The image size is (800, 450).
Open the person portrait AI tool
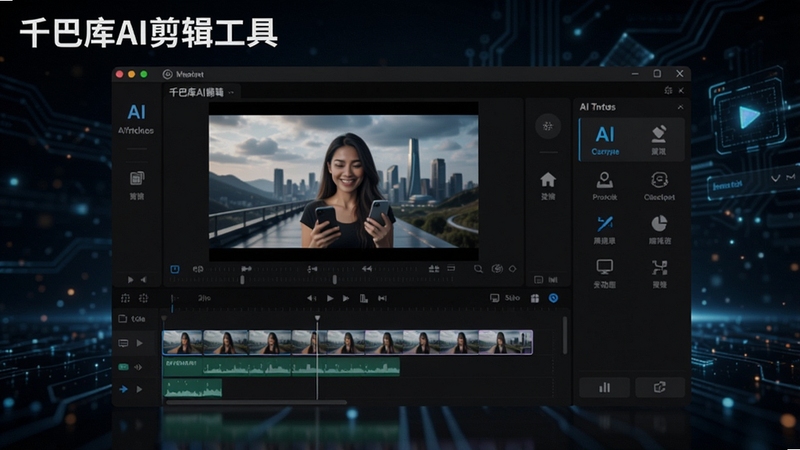tap(605, 180)
